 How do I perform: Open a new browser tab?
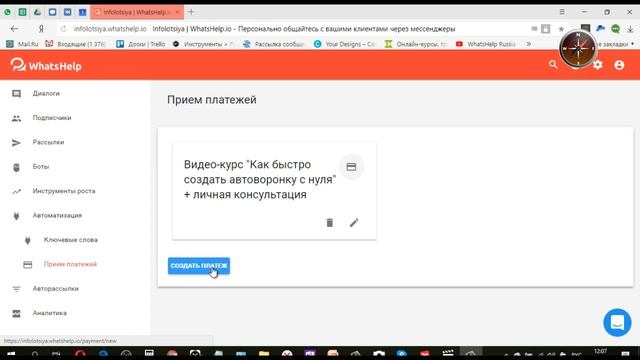[191, 12]
